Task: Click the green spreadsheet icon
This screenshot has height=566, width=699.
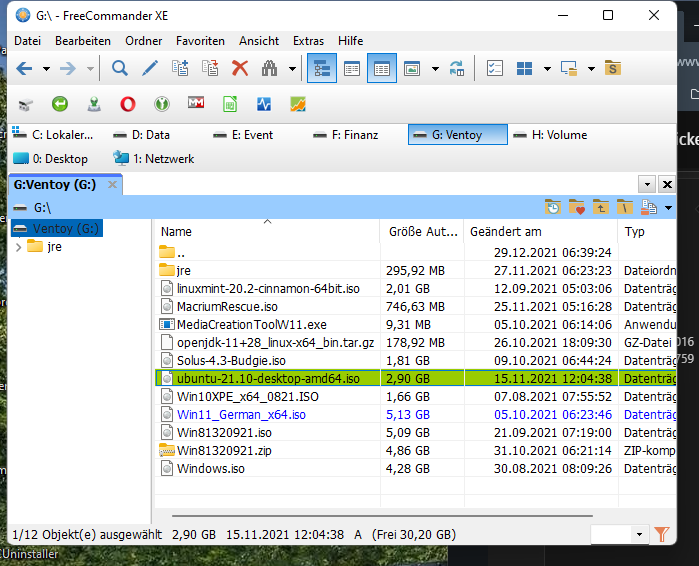Action: click(x=230, y=104)
